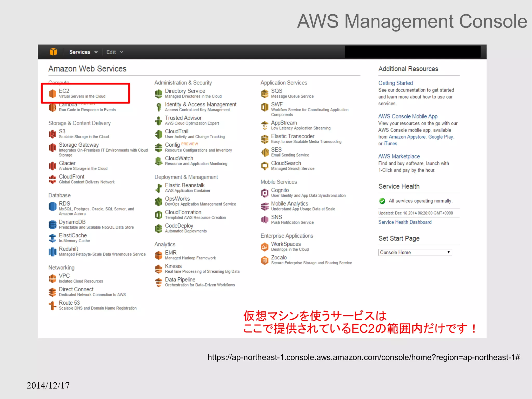532x399 pixels.
Task: Click the Cognito icon
Action: (x=265, y=193)
